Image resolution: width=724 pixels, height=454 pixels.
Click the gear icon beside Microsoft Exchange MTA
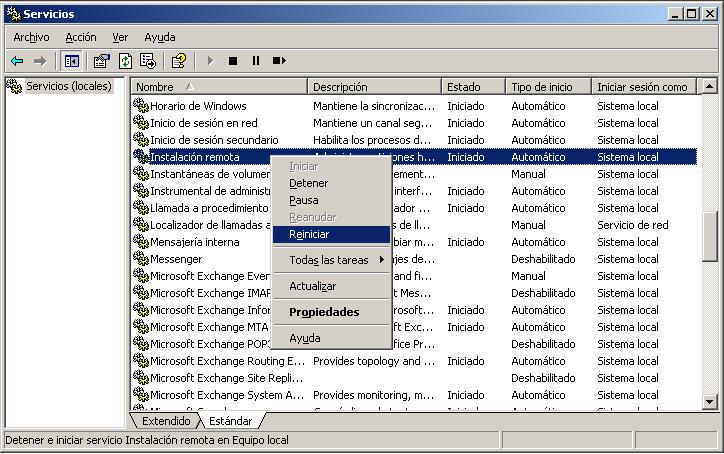pos(140,327)
